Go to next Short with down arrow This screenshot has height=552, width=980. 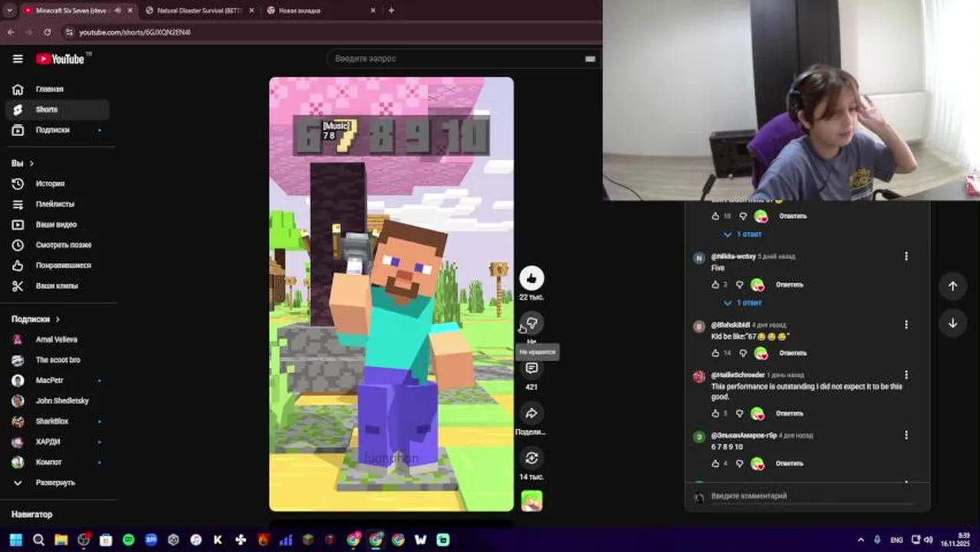pyautogui.click(x=952, y=323)
